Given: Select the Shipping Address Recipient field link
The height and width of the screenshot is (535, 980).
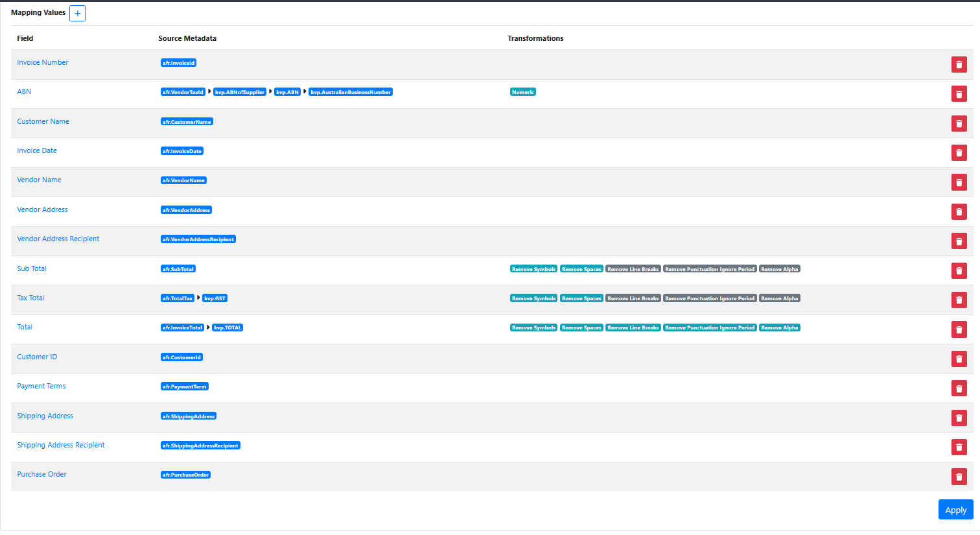Looking at the screenshot, I should 61,445.
